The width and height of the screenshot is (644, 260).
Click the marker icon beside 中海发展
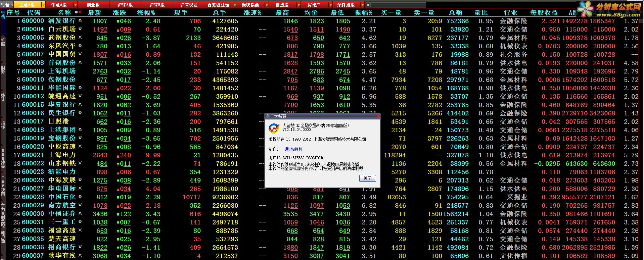[x=80, y=180]
